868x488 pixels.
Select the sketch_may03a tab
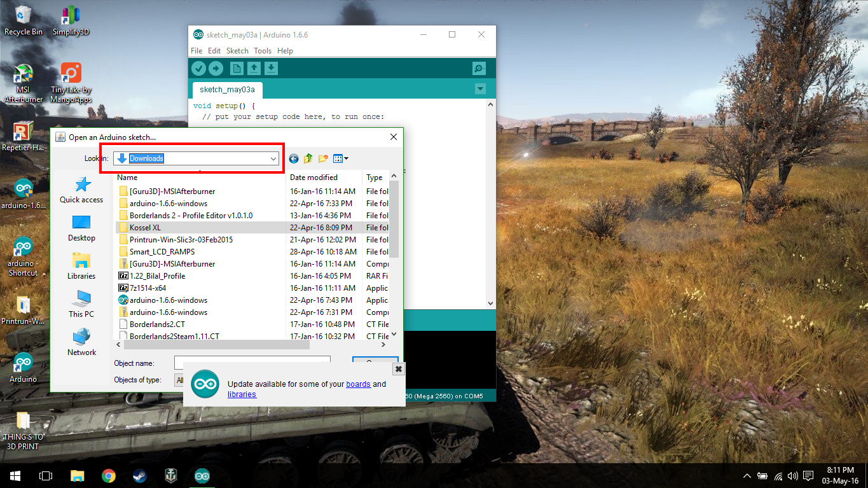pos(227,90)
